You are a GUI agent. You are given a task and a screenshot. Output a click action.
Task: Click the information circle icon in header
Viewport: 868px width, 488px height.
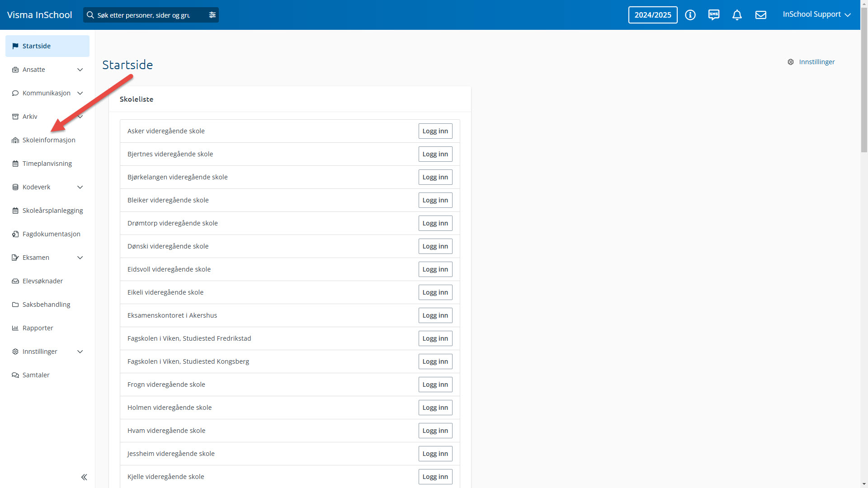pyautogui.click(x=690, y=15)
